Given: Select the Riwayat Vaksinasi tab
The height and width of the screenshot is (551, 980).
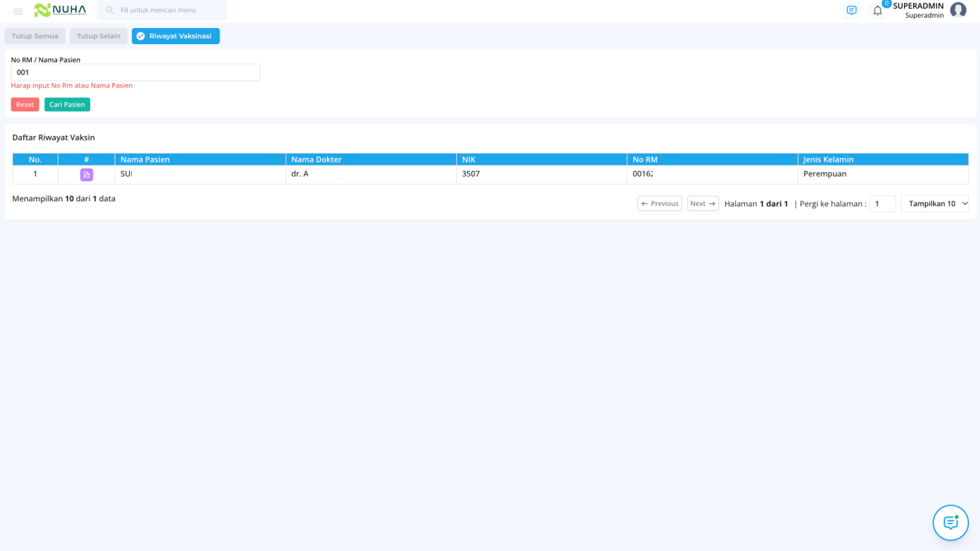Looking at the screenshot, I should pyautogui.click(x=176, y=36).
